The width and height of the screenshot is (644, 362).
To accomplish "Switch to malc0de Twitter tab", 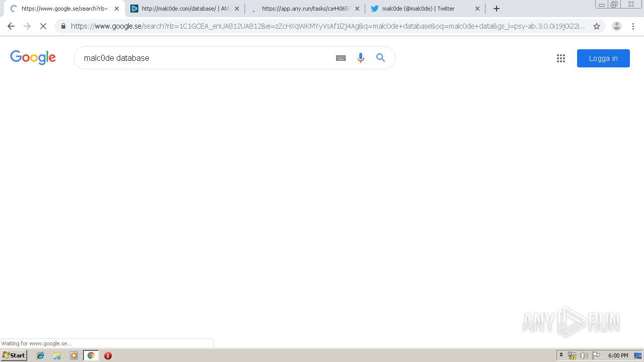I will tap(424, 9).
